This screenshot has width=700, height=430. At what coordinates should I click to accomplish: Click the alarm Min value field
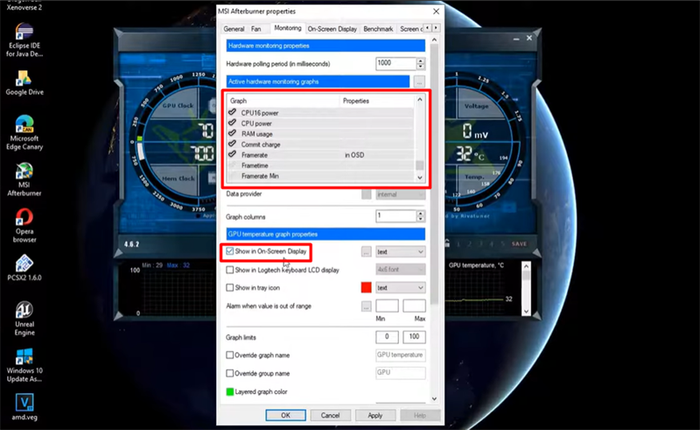(387, 306)
